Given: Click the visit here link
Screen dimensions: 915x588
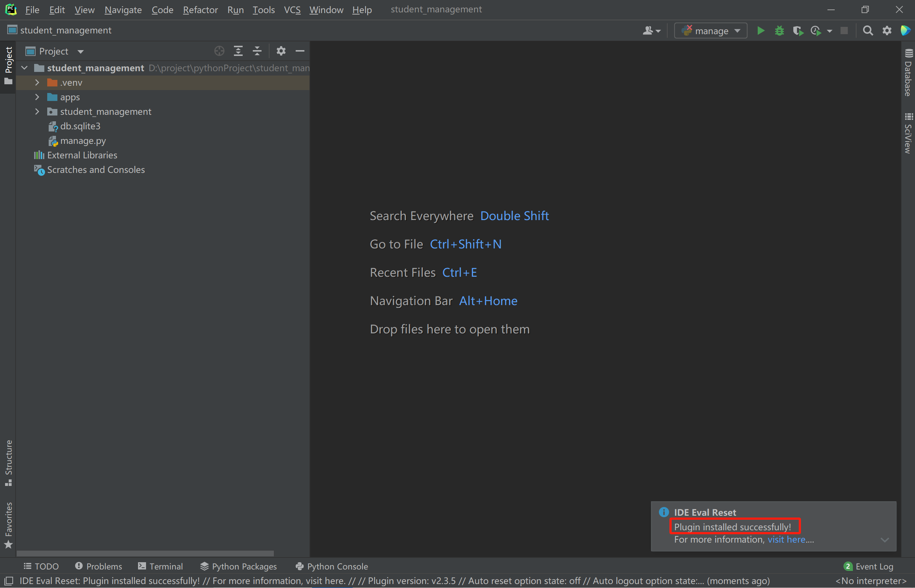Looking at the screenshot, I should [x=786, y=539].
